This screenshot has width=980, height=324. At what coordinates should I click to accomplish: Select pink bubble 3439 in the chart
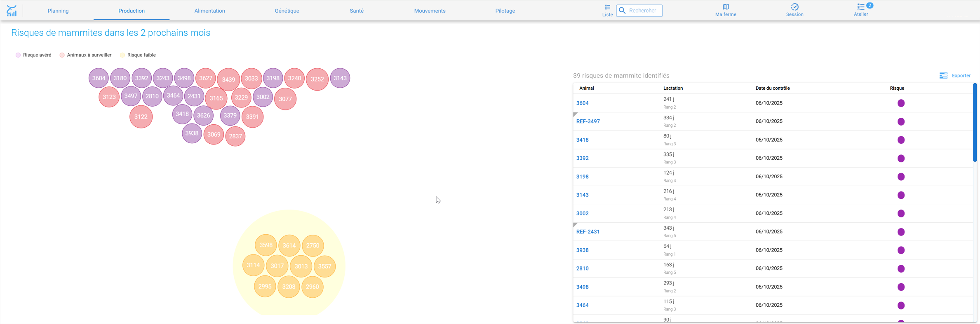(228, 79)
